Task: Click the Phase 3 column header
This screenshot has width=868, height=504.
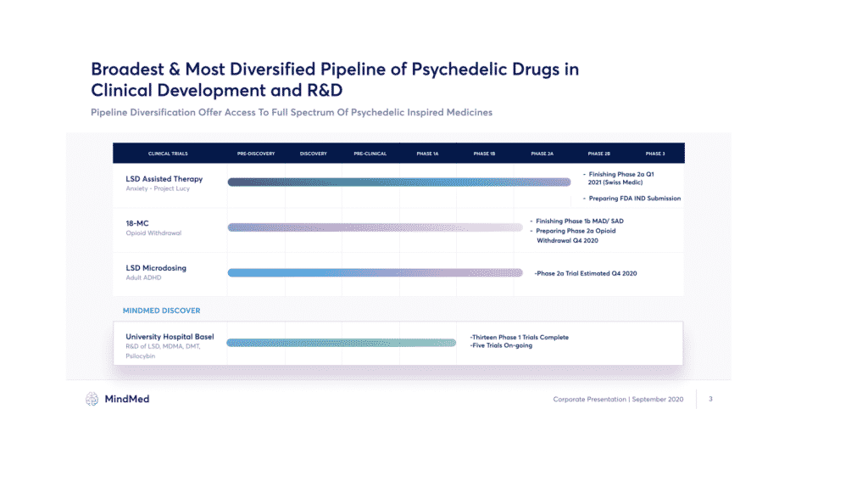Action: pos(654,154)
